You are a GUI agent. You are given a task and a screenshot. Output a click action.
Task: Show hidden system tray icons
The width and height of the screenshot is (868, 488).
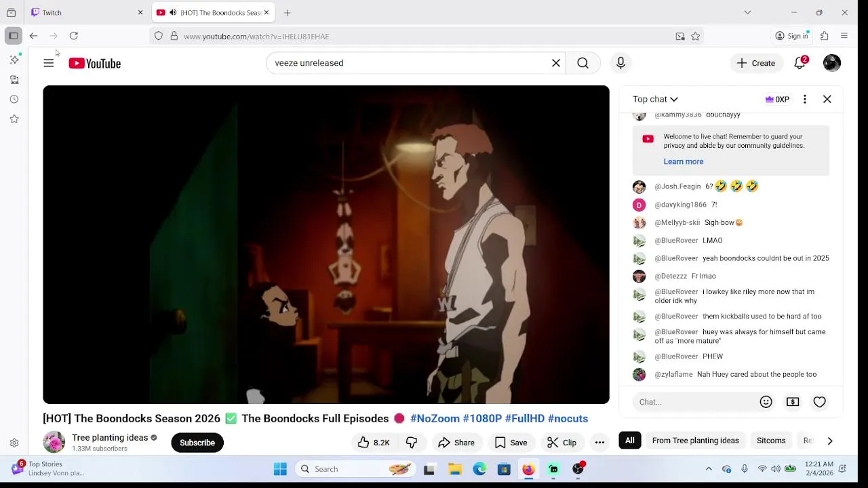point(709,469)
